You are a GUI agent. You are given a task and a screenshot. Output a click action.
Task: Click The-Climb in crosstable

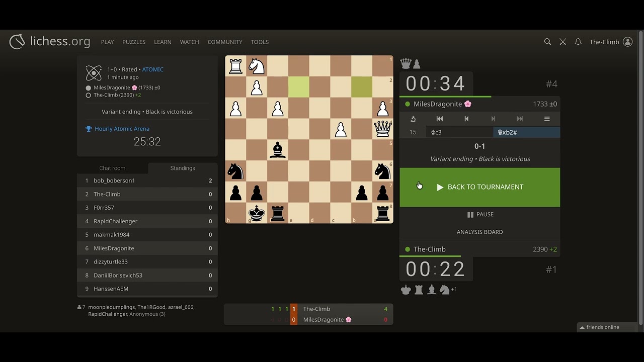point(316,309)
